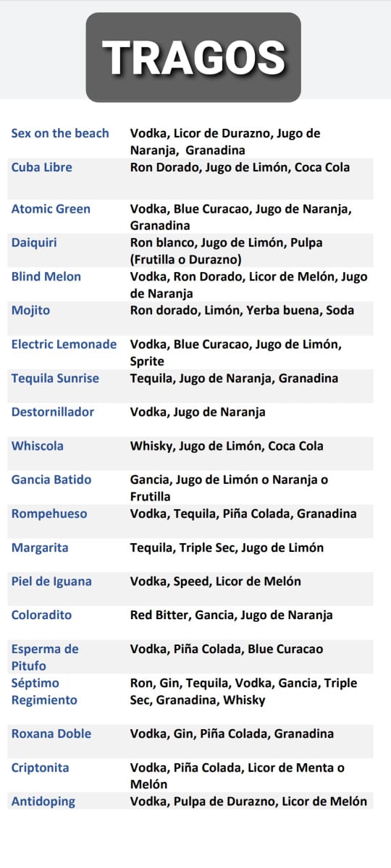This screenshot has height=868, width=391.
Task: Open the Blind Melon item
Action: pos(46,276)
